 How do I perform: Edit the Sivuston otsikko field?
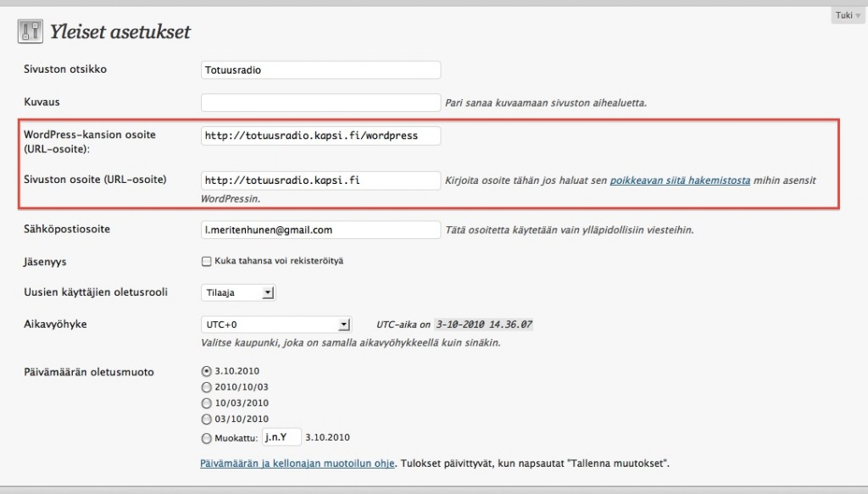point(320,70)
